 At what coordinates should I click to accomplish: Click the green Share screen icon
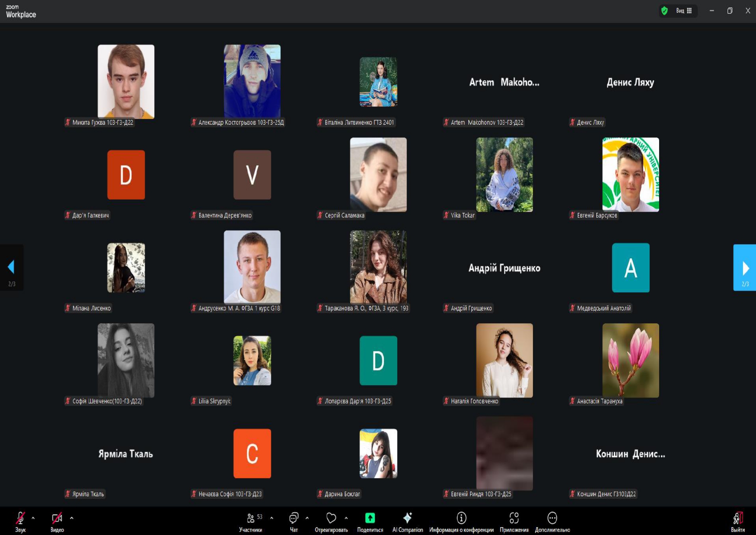(x=370, y=518)
